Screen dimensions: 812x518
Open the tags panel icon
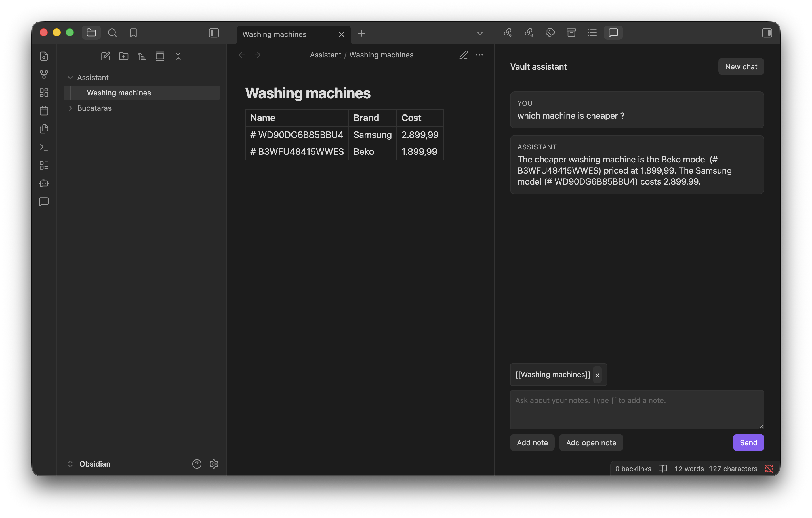(550, 33)
